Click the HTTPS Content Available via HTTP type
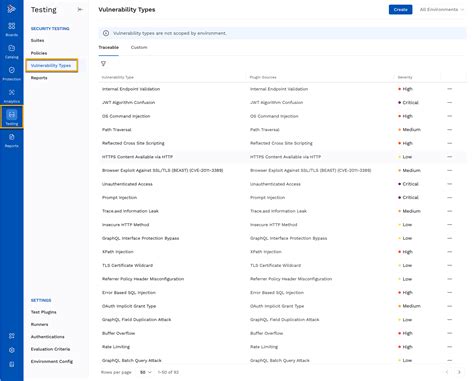Viewport: 474px width, 381px height. tap(137, 157)
